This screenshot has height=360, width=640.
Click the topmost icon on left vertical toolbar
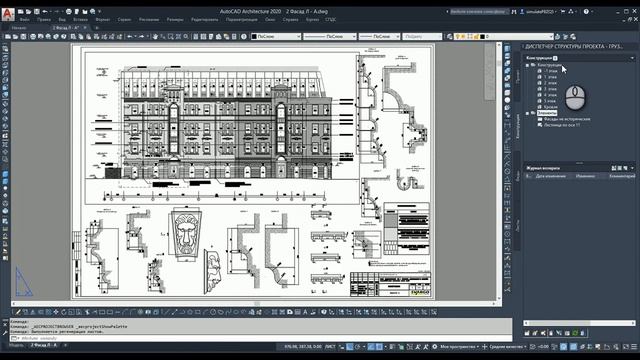[x=5, y=49]
